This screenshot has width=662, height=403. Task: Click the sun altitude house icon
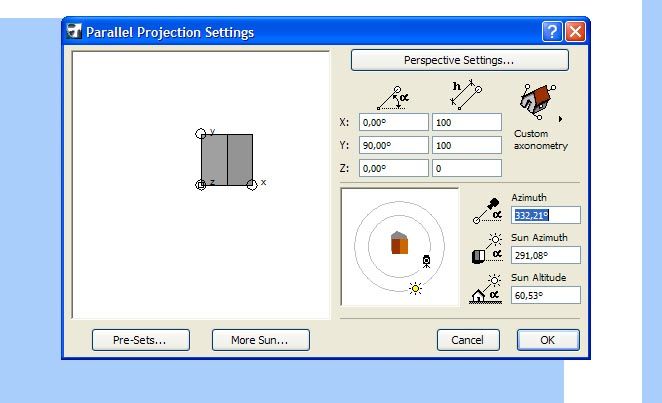tap(486, 289)
